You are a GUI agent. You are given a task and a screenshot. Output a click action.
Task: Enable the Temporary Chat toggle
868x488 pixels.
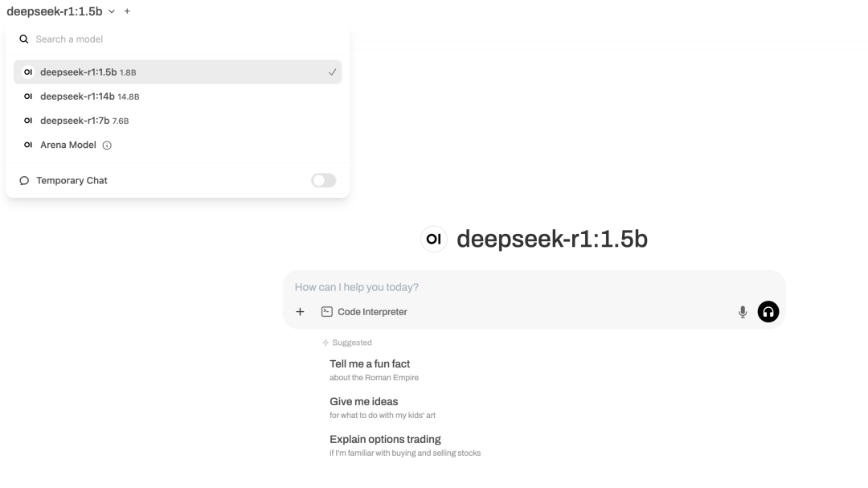click(x=323, y=181)
